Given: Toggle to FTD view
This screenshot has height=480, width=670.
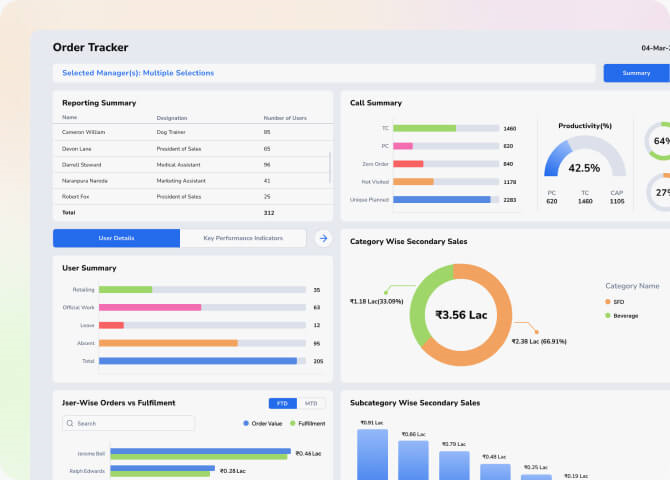Looking at the screenshot, I should pos(282,403).
